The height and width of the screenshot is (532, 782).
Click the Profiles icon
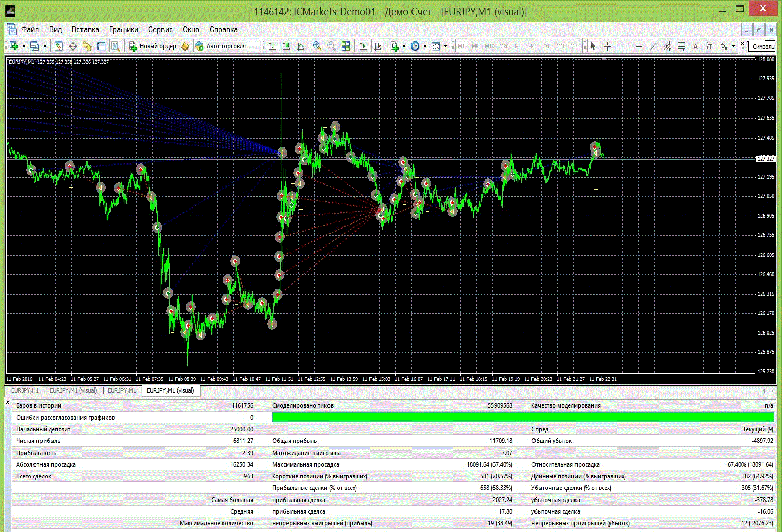34,46
